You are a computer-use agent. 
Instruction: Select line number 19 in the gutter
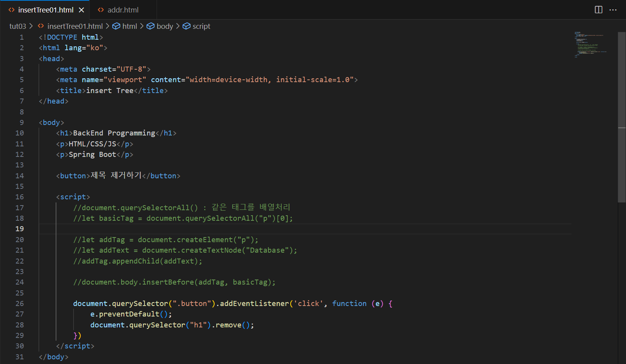point(19,229)
